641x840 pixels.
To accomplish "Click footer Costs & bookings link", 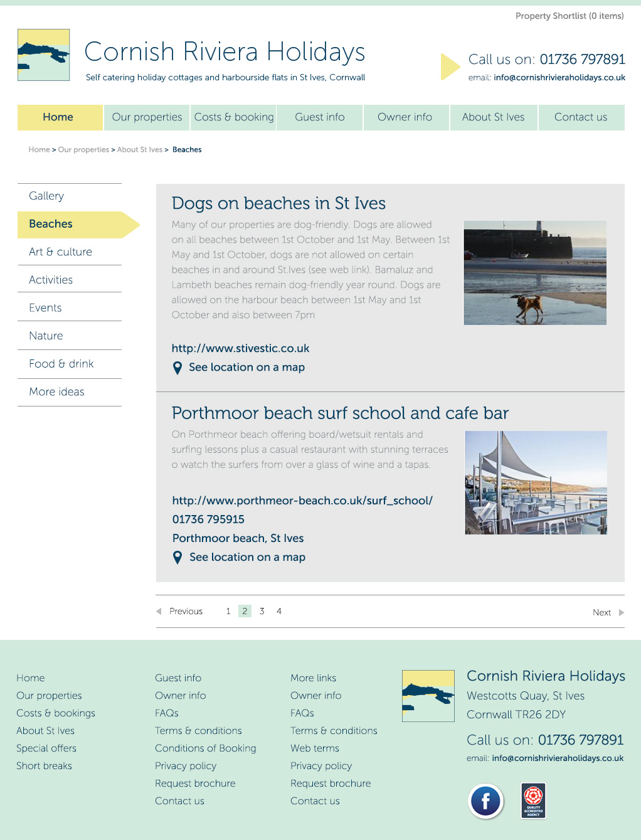I will coord(56,713).
